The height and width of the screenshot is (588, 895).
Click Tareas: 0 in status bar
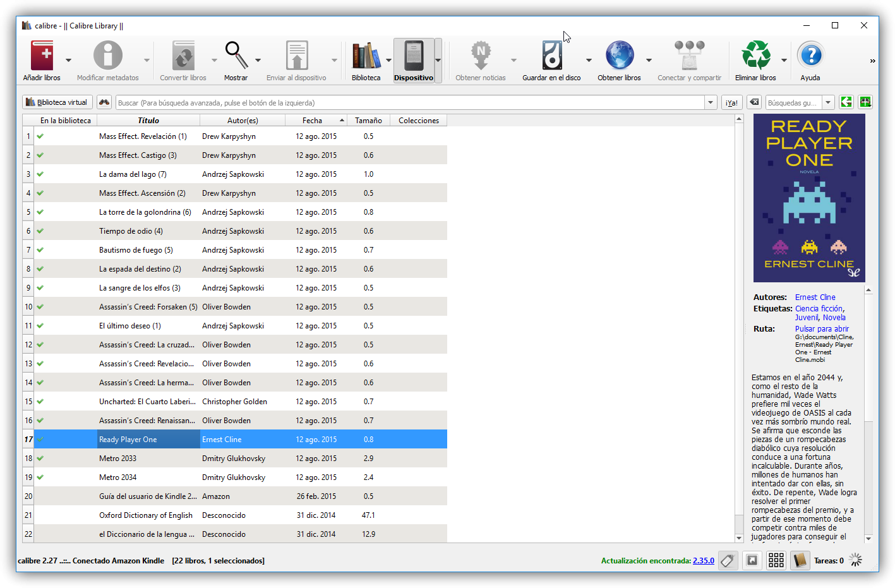point(829,561)
